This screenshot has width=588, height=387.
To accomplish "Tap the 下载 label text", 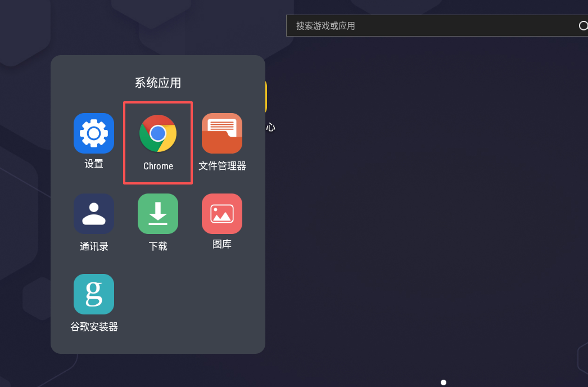I will coord(158,246).
